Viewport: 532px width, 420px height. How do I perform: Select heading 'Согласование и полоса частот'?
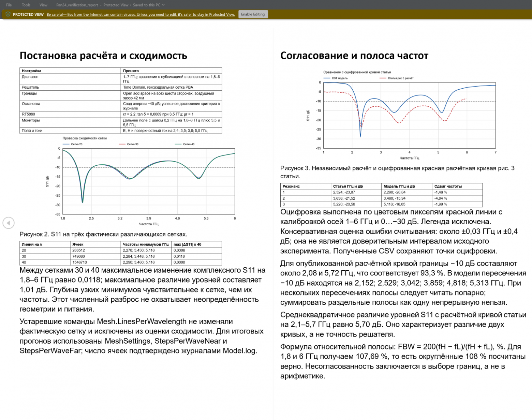354,56
